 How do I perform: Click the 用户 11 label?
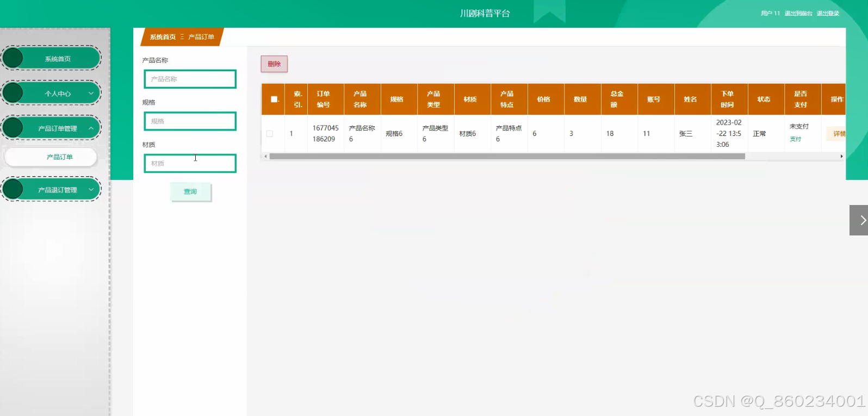770,14
